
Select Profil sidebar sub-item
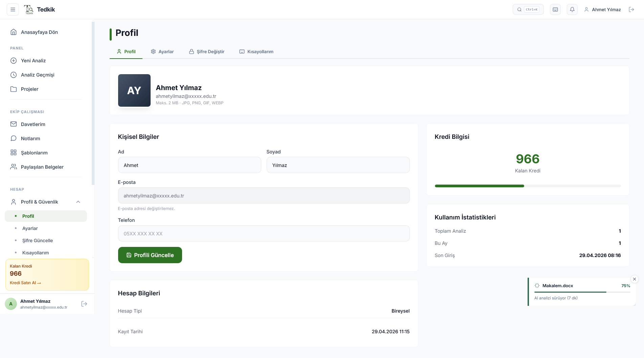46,216
